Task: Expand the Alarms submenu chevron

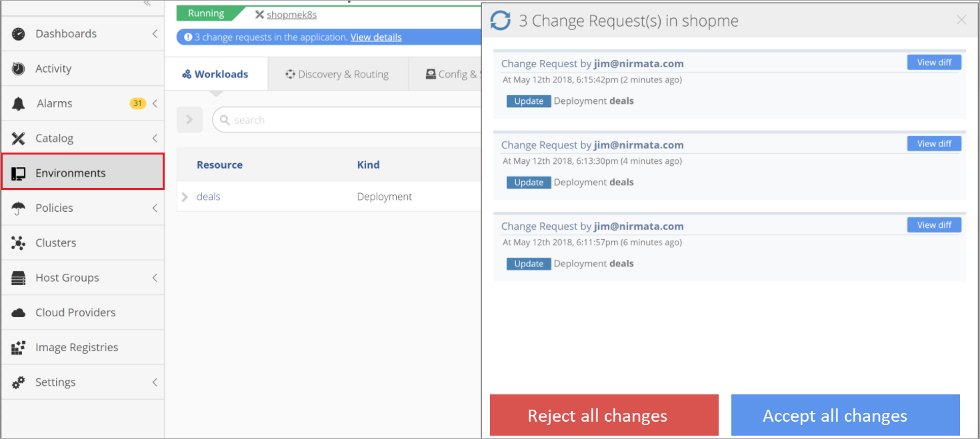Action: [x=155, y=103]
